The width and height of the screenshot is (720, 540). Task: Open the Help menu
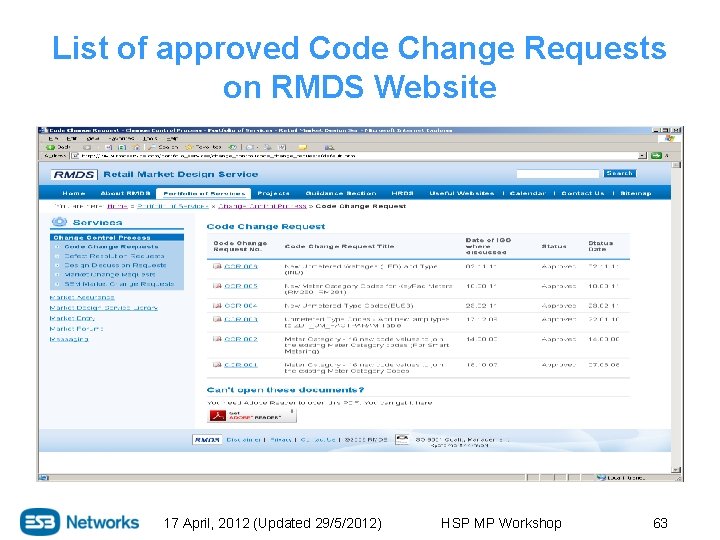172,138
